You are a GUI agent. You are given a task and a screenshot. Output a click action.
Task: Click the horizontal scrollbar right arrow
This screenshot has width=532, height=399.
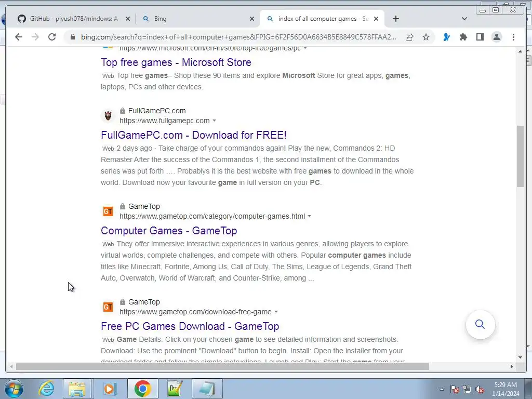(512, 366)
